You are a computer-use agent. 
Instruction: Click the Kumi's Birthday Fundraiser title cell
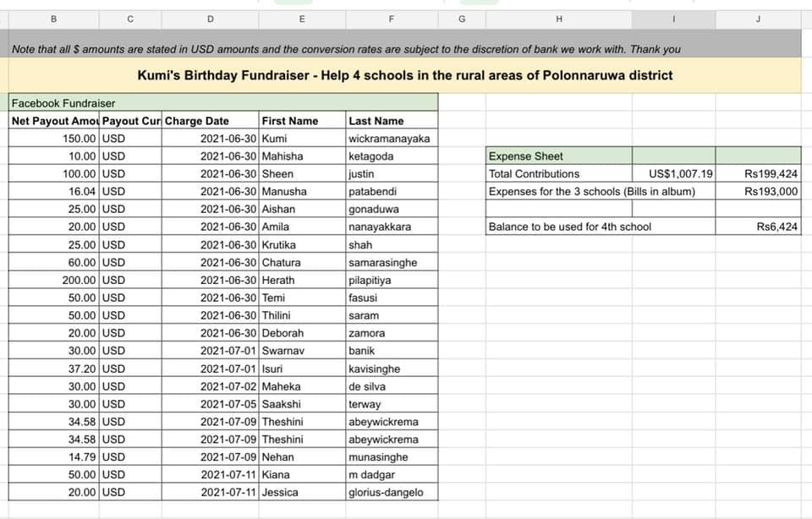point(405,75)
